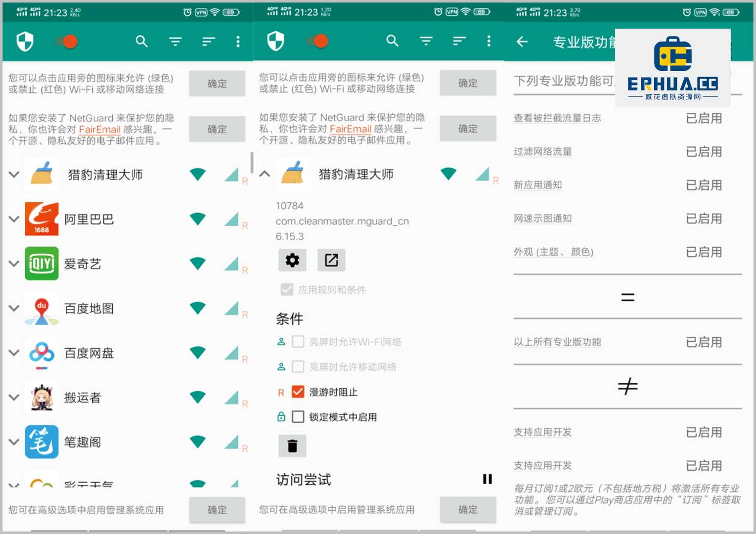Image resolution: width=756 pixels, height=534 pixels.
Task: Clear rules with the trash can icon
Action: point(292,446)
